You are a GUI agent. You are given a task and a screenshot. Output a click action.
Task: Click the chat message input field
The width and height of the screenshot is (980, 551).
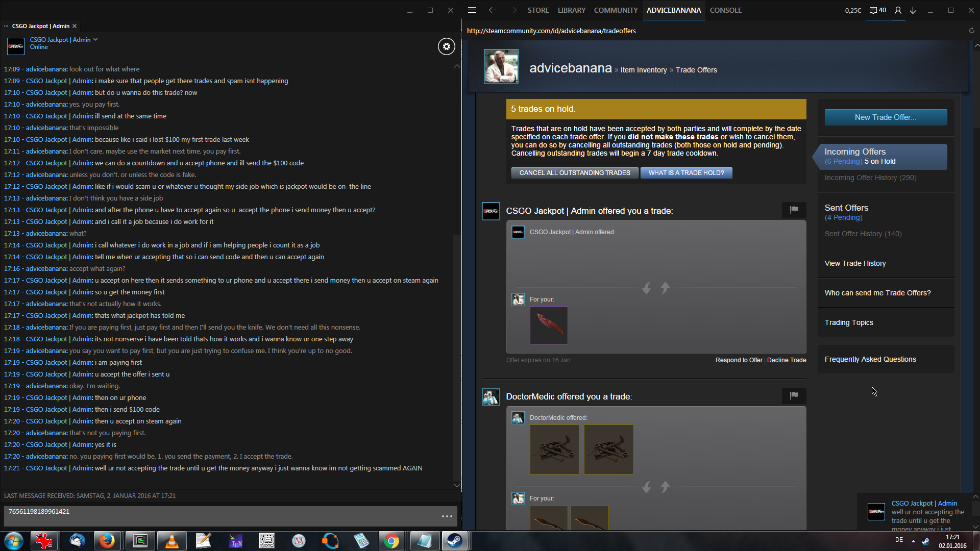click(219, 515)
